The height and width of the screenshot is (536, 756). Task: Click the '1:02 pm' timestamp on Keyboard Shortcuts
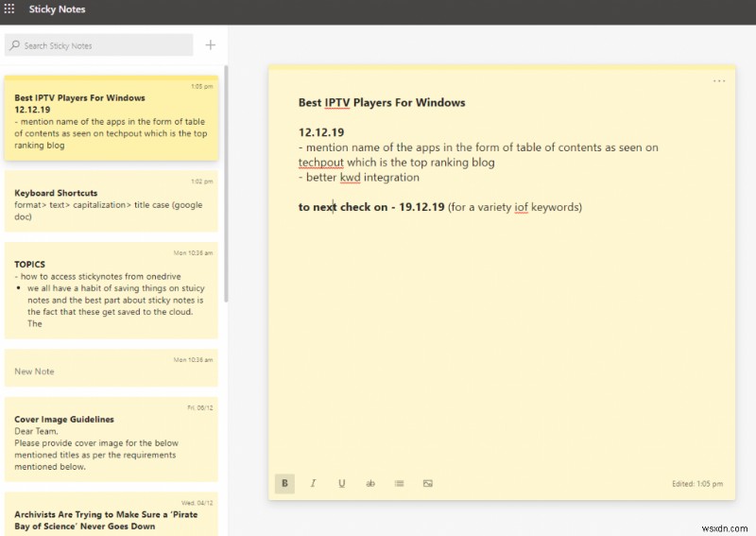(x=202, y=182)
